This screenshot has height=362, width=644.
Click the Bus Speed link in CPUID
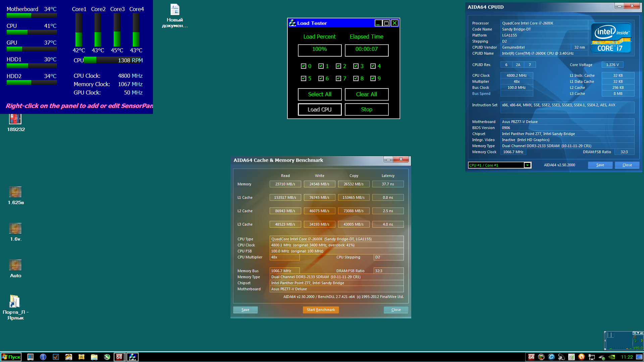pos(481,94)
